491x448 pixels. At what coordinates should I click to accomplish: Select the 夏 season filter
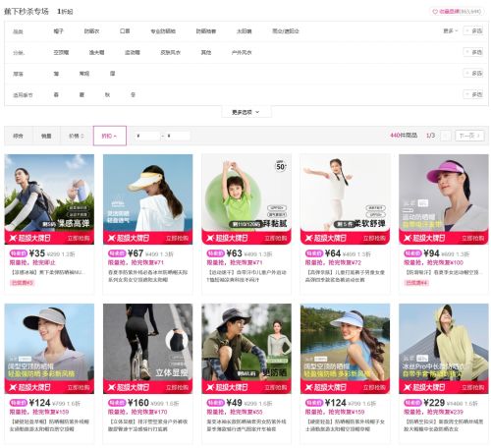82,94
